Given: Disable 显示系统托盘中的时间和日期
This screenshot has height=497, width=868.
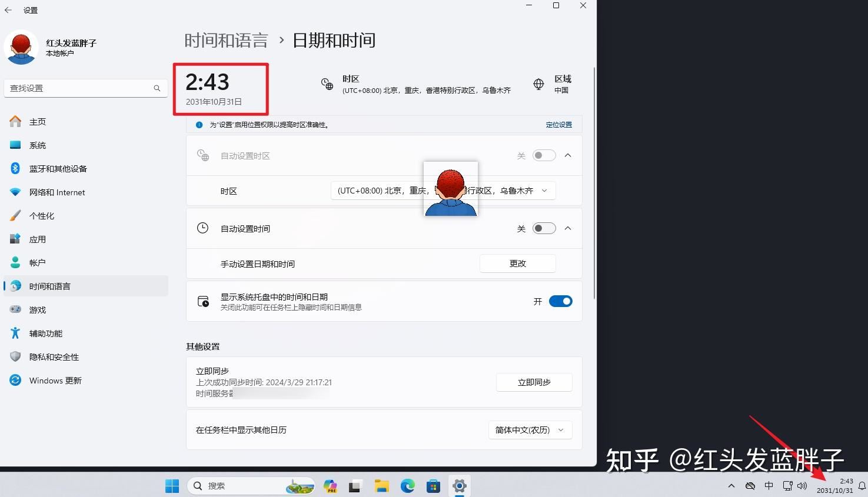Looking at the screenshot, I should coord(560,301).
